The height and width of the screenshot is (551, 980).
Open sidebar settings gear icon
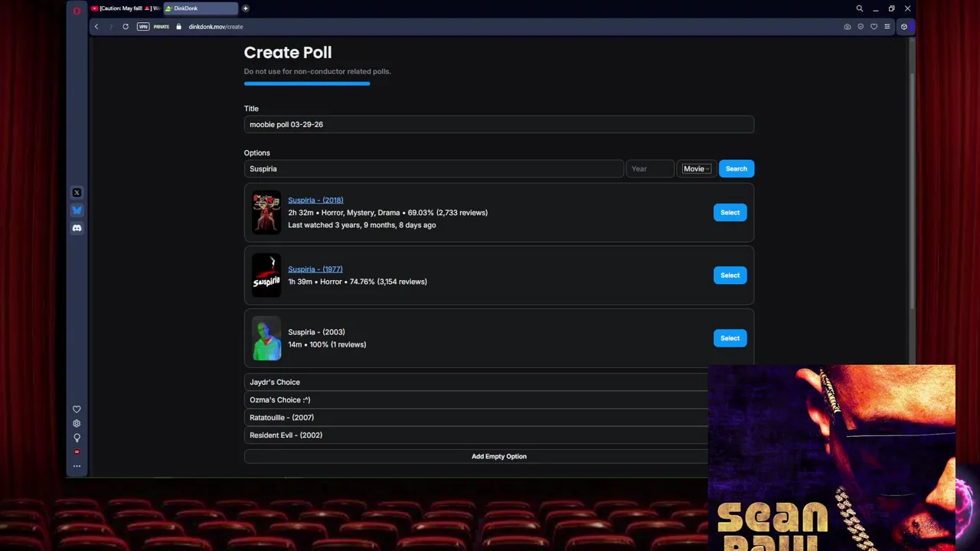(x=77, y=423)
